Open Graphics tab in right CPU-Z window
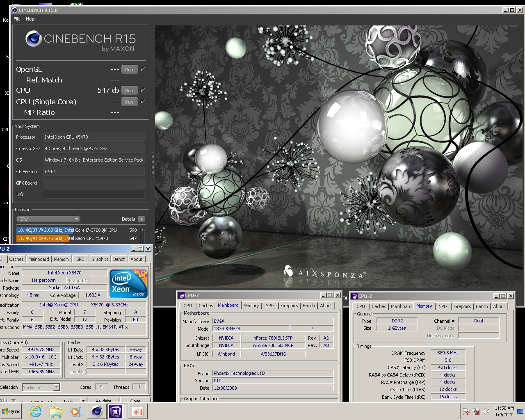The width and height of the screenshot is (525, 420). click(462, 306)
